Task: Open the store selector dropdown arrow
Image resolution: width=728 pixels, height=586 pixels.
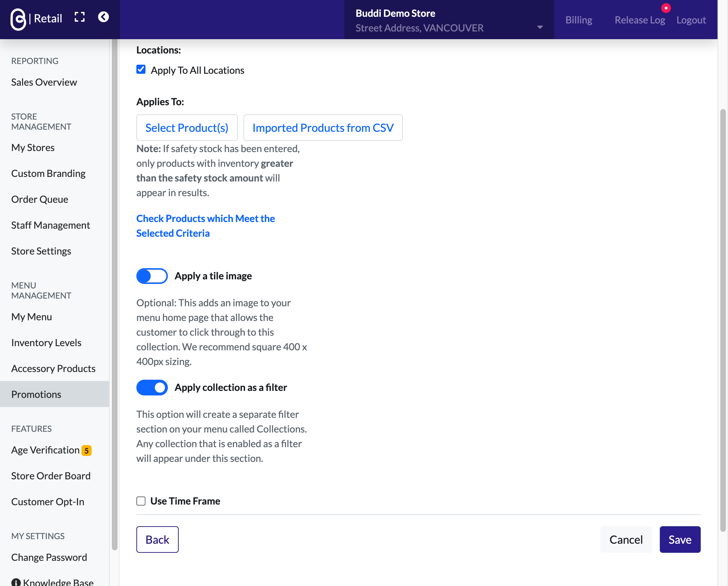Action: pos(540,27)
